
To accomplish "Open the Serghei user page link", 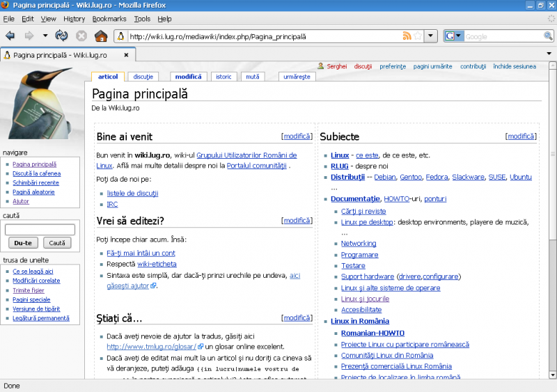I will 337,66.
